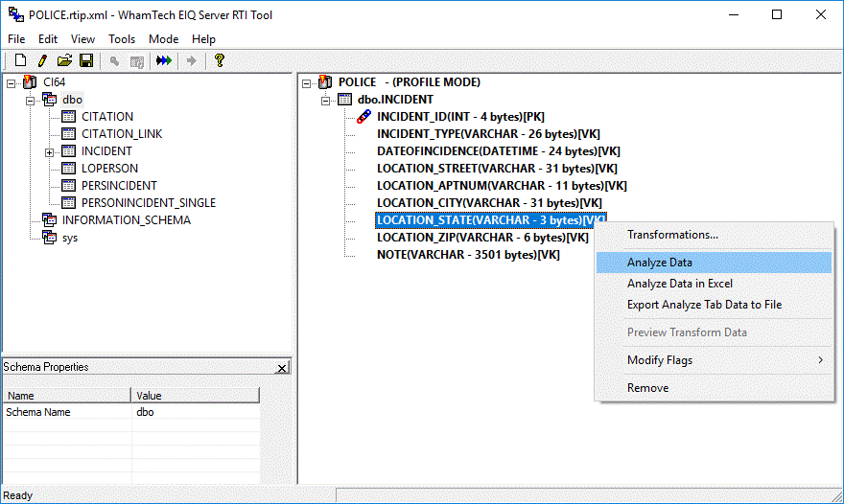Click the Ready status bar text
This screenshot has height=504, width=844.
[18, 495]
